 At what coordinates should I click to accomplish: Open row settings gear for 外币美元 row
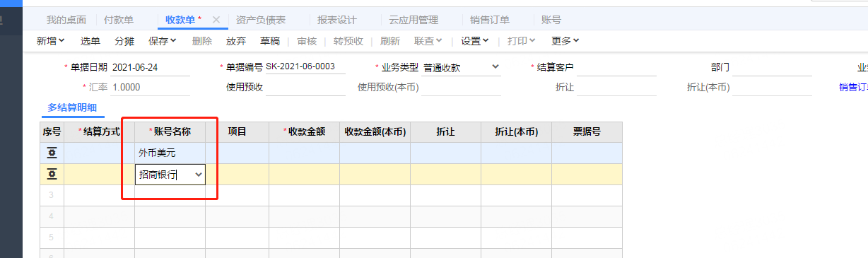click(x=52, y=153)
